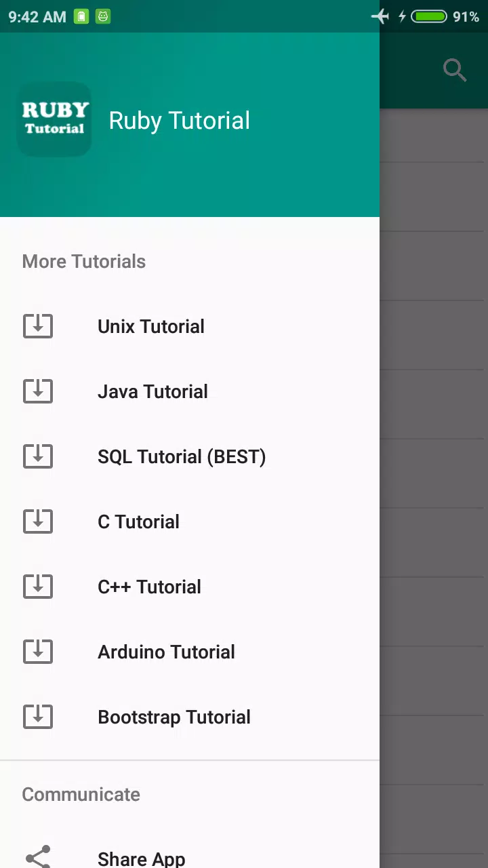This screenshot has height=868, width=488.
Task: Click download icon beside C++ Tutorial
Action: pyautogui.click(x=38, y=587)
